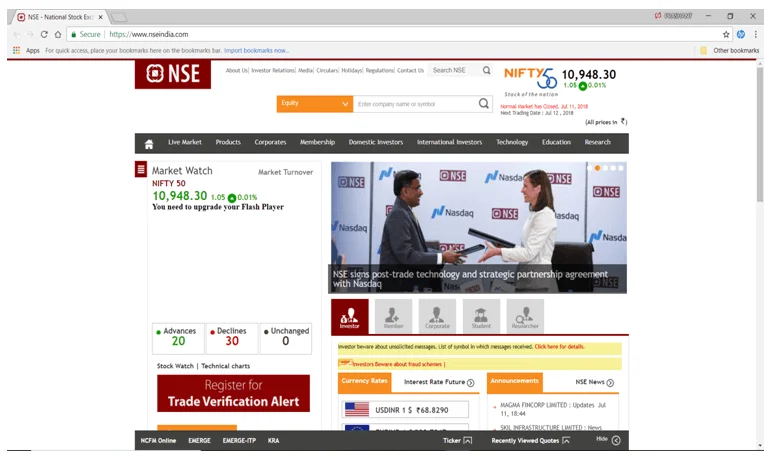
Task: Switch to first carousel slide dot
Action: (598, 168)
